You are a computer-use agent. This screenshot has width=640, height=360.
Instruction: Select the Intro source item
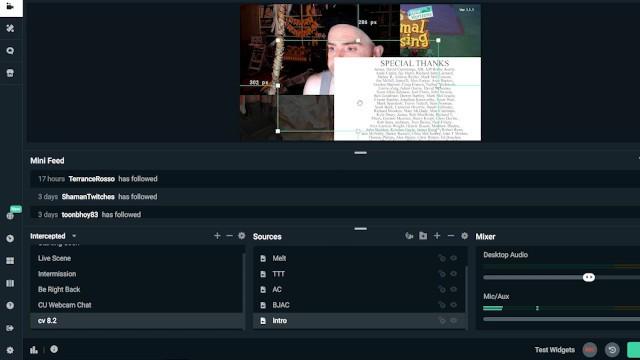tap(359, 321)
